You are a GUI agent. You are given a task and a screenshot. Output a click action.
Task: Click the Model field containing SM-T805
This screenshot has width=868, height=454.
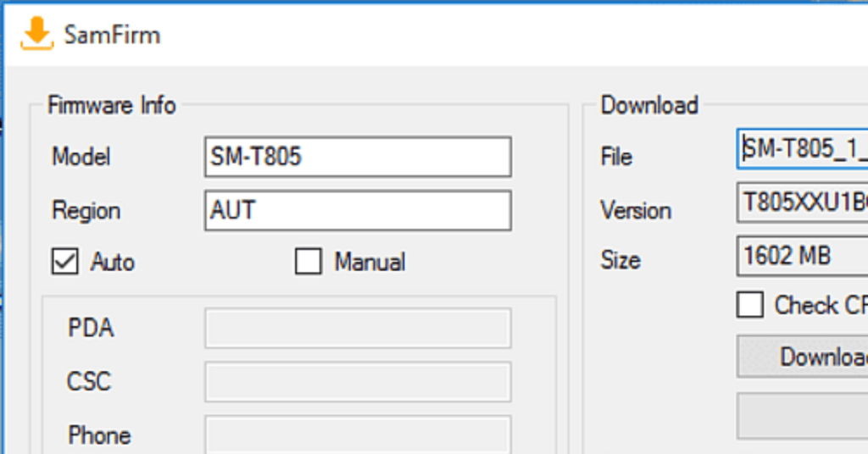(x=358, y=157)
